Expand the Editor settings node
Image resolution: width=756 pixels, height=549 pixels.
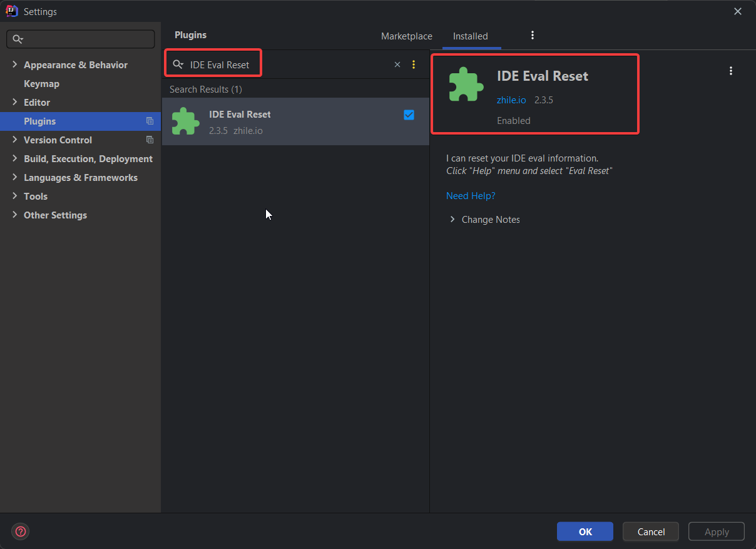point(14,102)
